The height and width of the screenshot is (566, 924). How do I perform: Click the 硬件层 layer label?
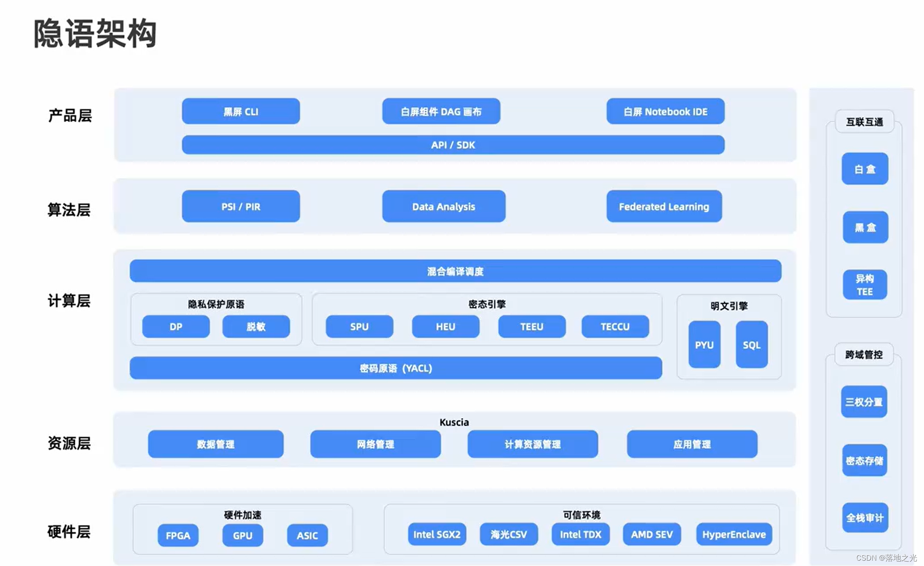69,531
